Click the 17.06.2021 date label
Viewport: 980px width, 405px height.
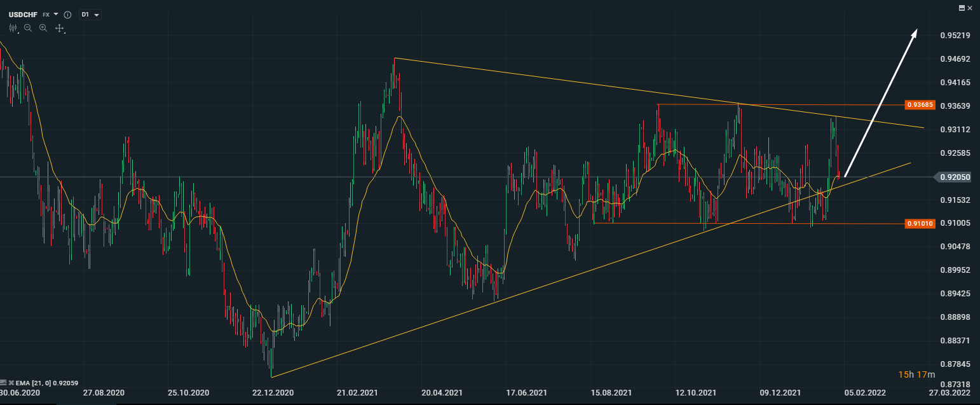[x=526, y=394]
